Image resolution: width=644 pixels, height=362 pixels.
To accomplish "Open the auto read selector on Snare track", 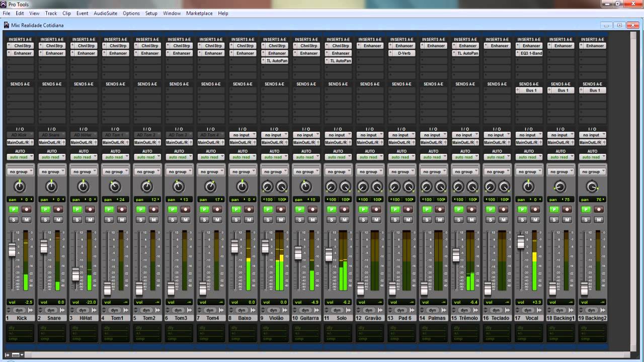I will click(52, 157).
